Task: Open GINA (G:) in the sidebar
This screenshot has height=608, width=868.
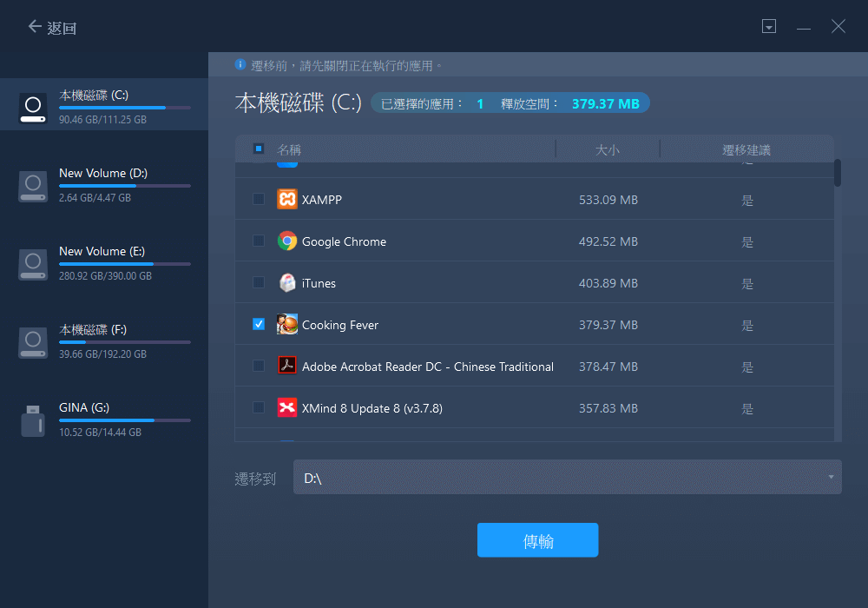Action: click(104, 420)
